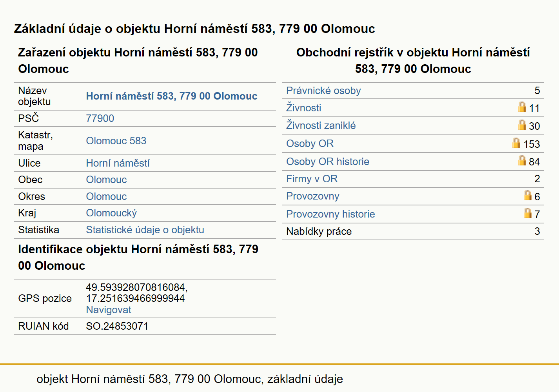Click the lock icon beside Provozovny historie
This screenshot has width=559, height=392.
click(528, 213)
